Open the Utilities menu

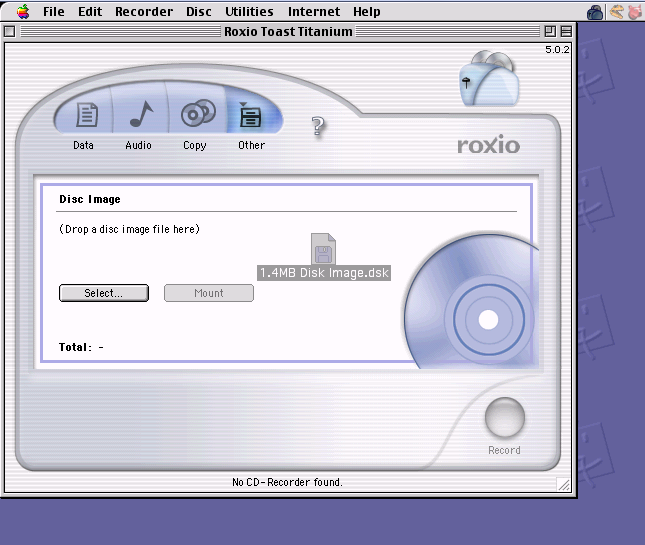tap(249, 12)
